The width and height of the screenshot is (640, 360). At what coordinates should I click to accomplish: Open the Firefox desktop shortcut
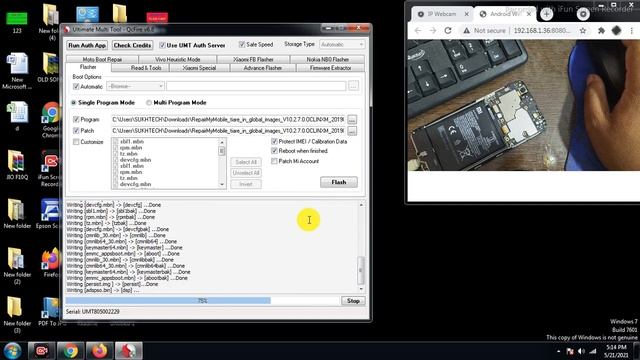[51, 262]
